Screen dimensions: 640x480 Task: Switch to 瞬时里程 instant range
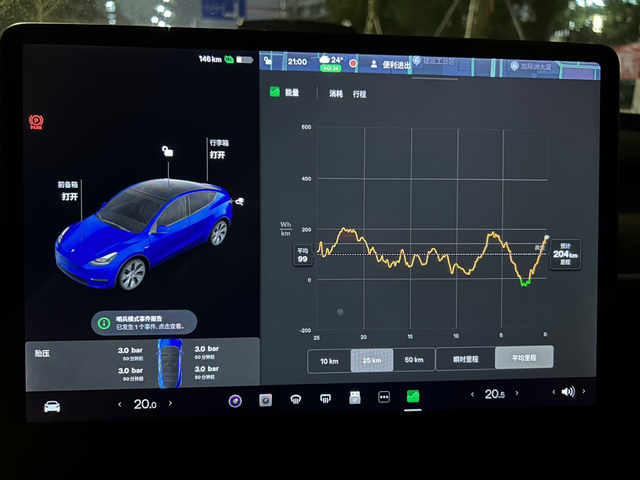tap(466, 359)
